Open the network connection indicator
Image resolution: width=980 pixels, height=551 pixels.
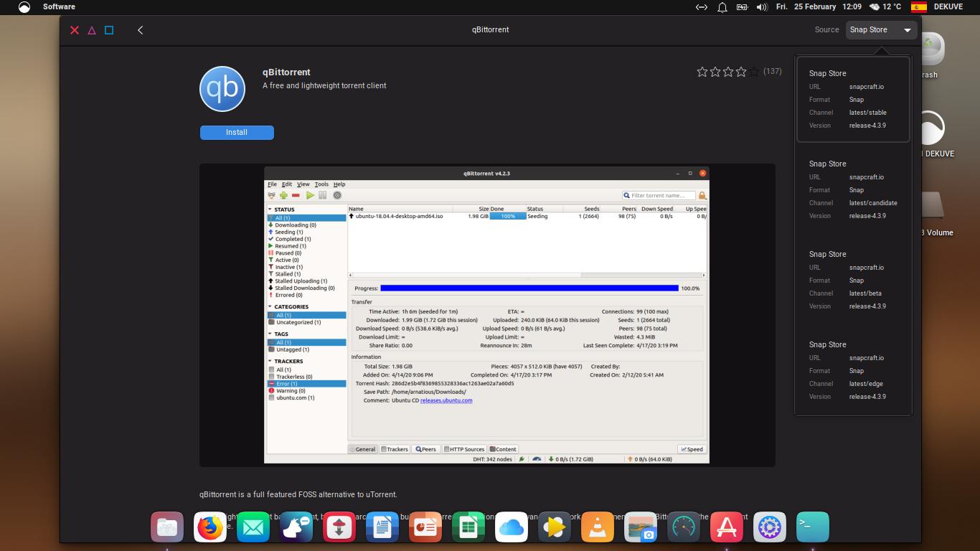tap(702, 6)
